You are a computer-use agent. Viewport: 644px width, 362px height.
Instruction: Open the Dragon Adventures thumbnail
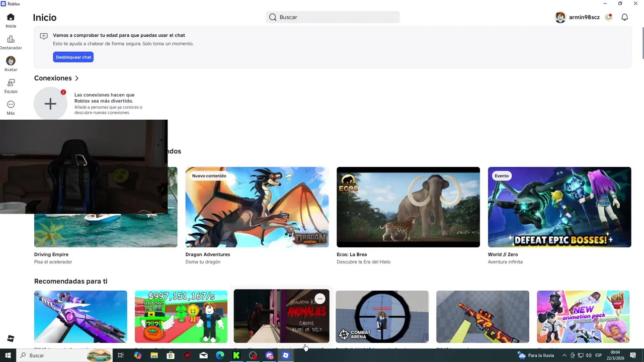(x=257, y=207)
